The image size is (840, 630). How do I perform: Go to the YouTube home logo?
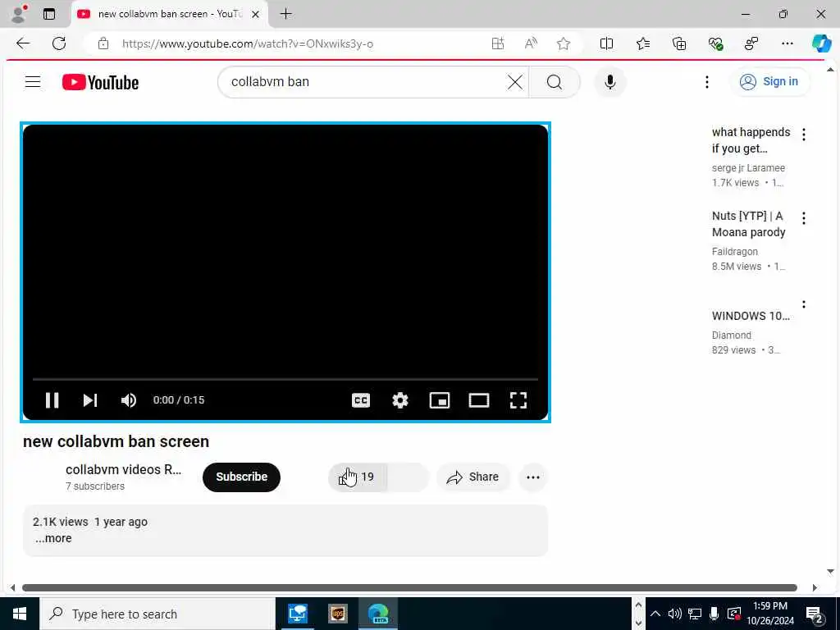(100, 82)
